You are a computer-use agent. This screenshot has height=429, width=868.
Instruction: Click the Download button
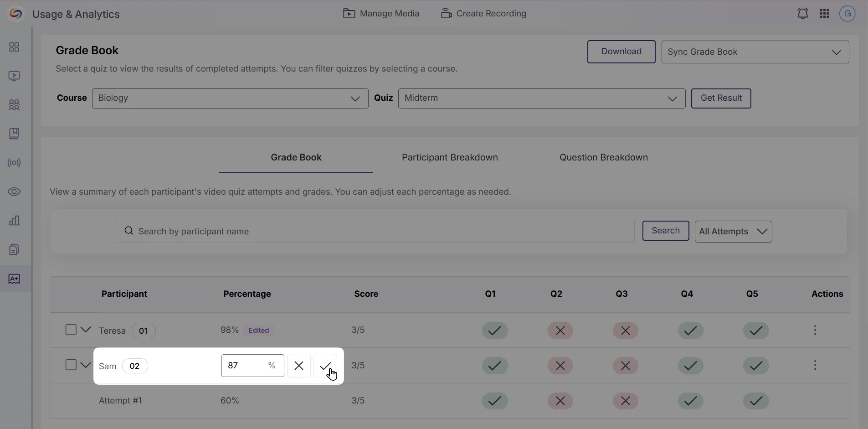click(621, 52)
